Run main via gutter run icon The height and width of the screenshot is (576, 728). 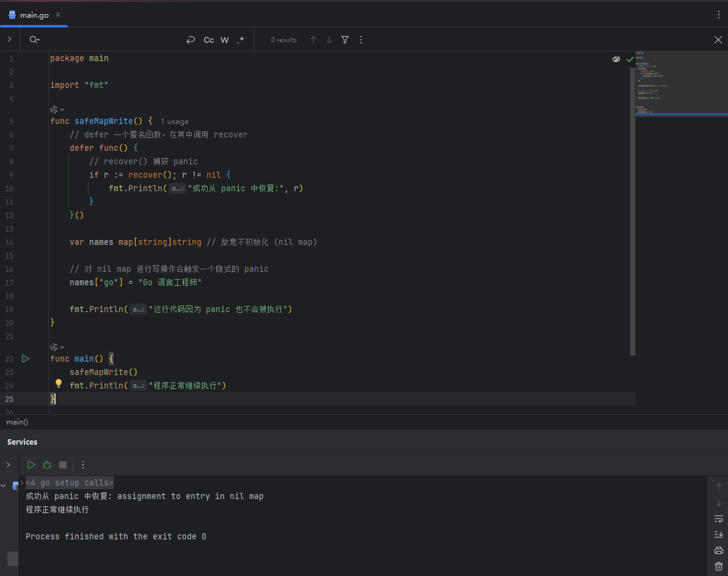(x=26, y=359)
